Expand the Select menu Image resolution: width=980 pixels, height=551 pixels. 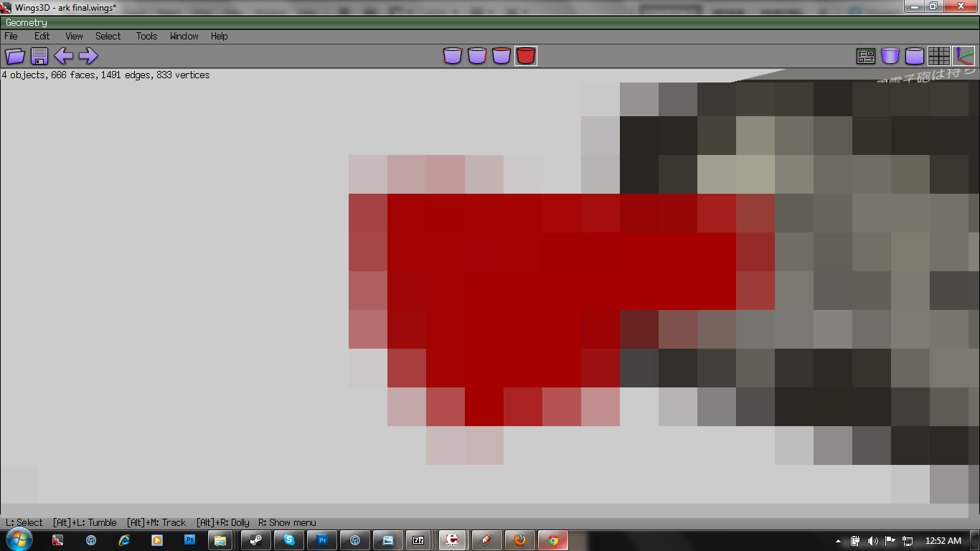pyautogui.click(x=108, y=36)
